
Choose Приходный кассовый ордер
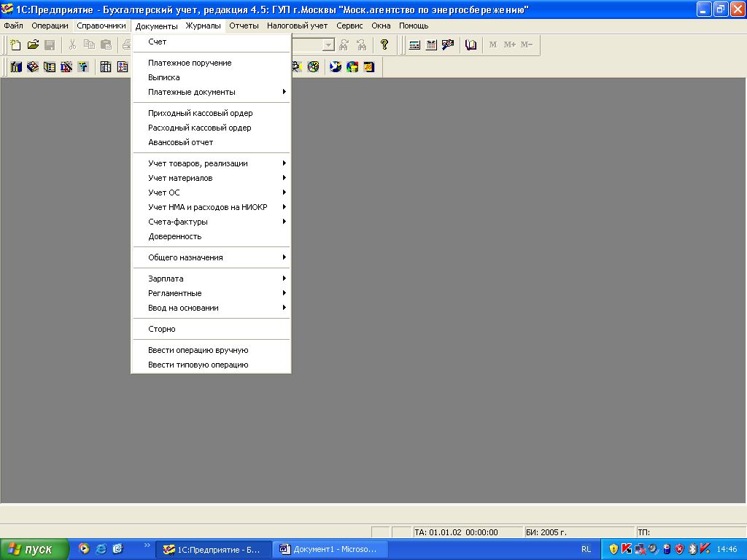point(211,113)
